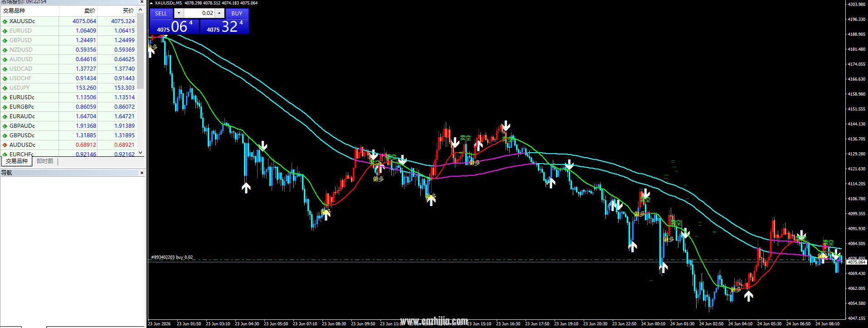Click the sell price box showing 4075 06
Image resolution: width=868 pixels, height=328 pixels.
pyautogui.click(x=175, y=26)
